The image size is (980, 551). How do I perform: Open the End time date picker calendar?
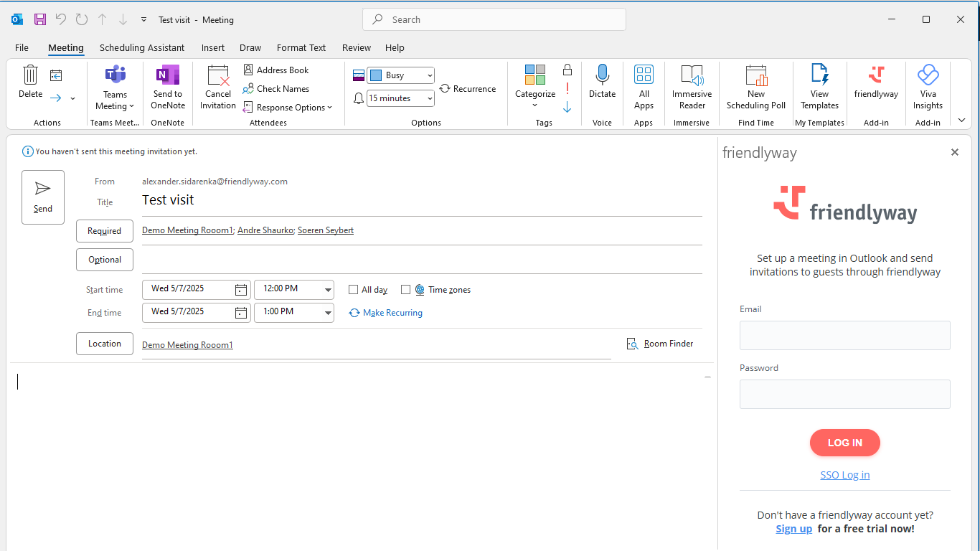click(241, 313)
